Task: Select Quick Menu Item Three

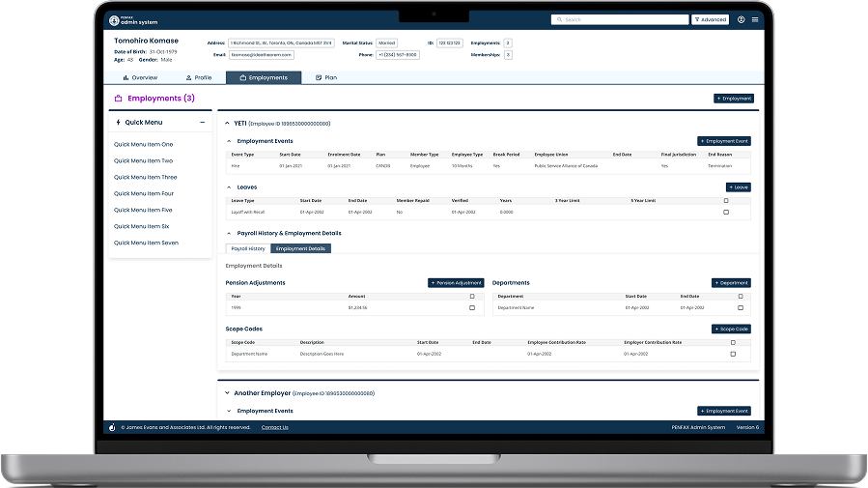Action: pyautogui.click(x=146, y=177)
